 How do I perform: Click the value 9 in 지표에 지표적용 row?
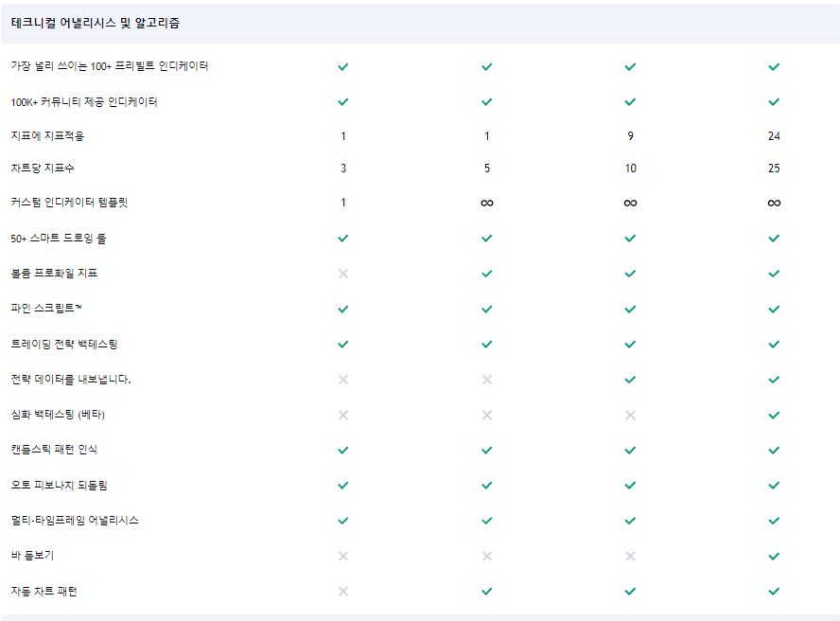[x=630, y=136]
